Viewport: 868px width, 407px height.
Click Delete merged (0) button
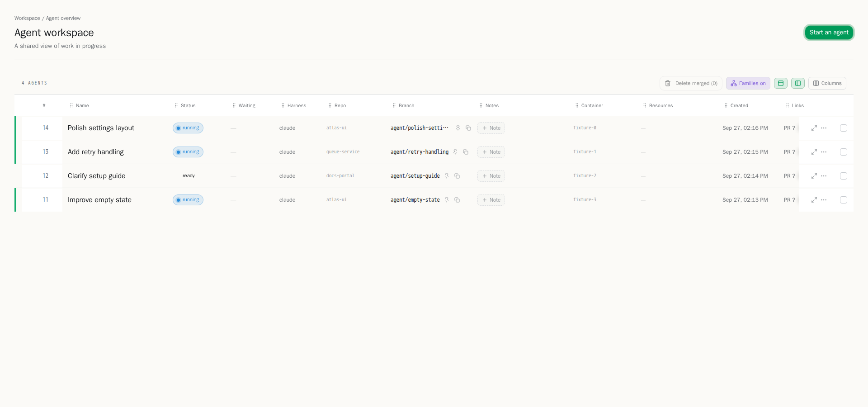pos(691,83)
